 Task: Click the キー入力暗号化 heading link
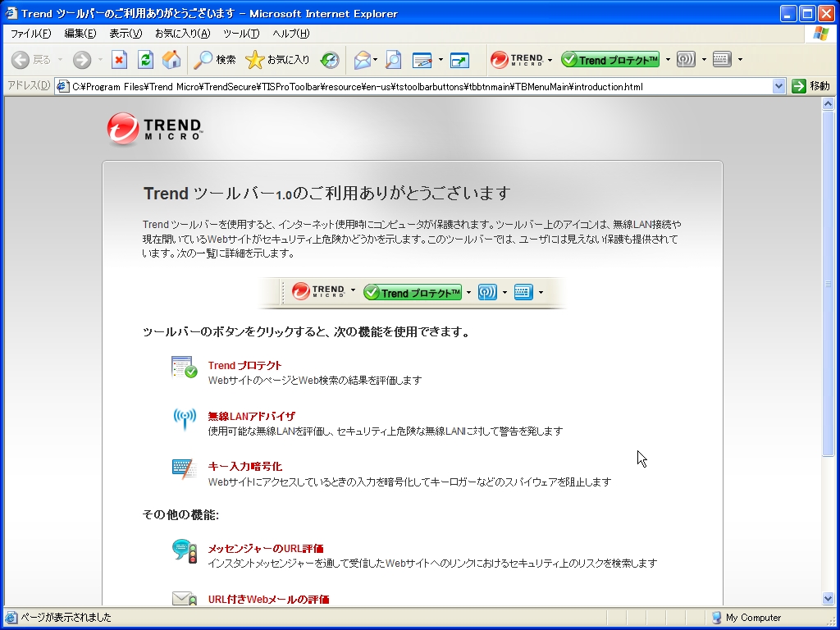(x=244, y=467)
